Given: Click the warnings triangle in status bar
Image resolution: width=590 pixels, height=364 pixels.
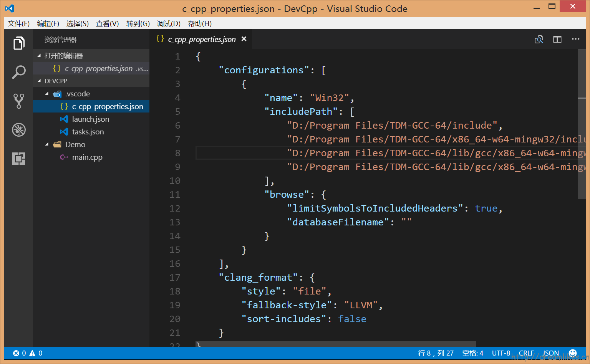Looking at the screenshot, I should 33,353.
